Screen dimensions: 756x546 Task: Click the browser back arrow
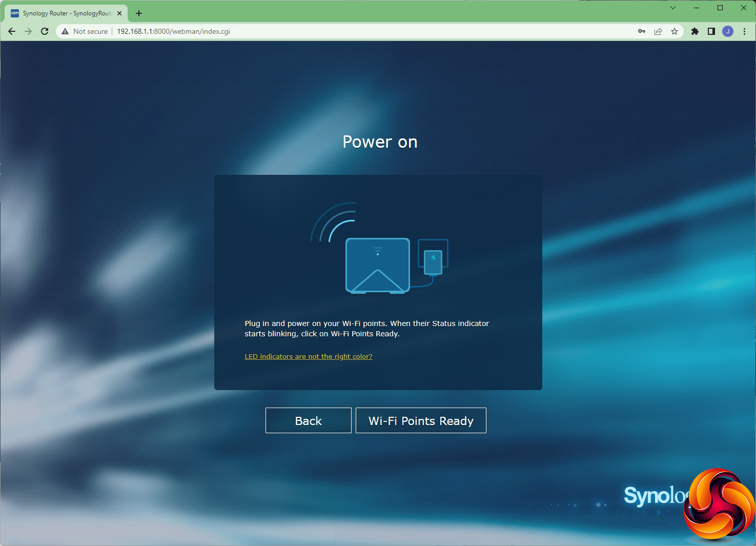click(x=12, y=31)
